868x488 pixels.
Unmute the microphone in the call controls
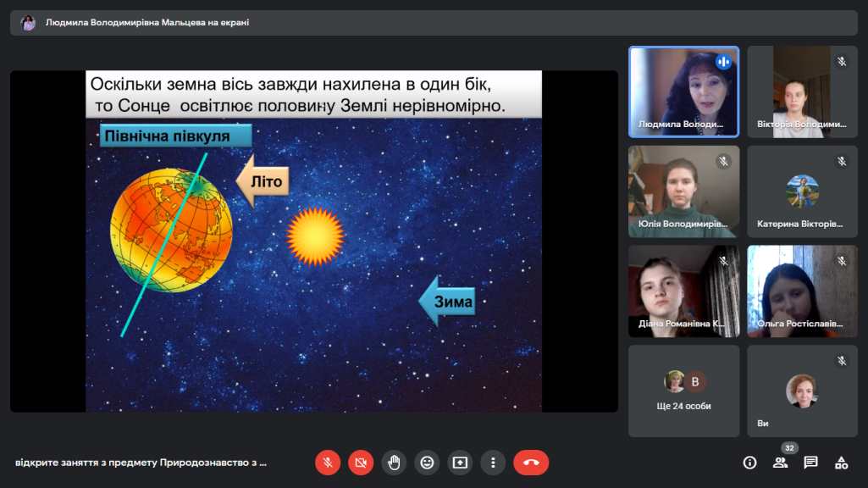click(328, 463)
